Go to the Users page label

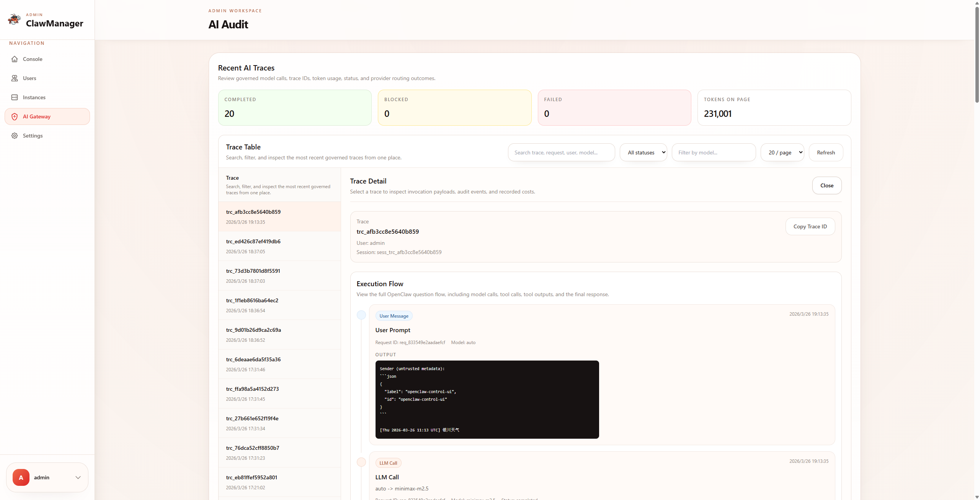[29, 78]
